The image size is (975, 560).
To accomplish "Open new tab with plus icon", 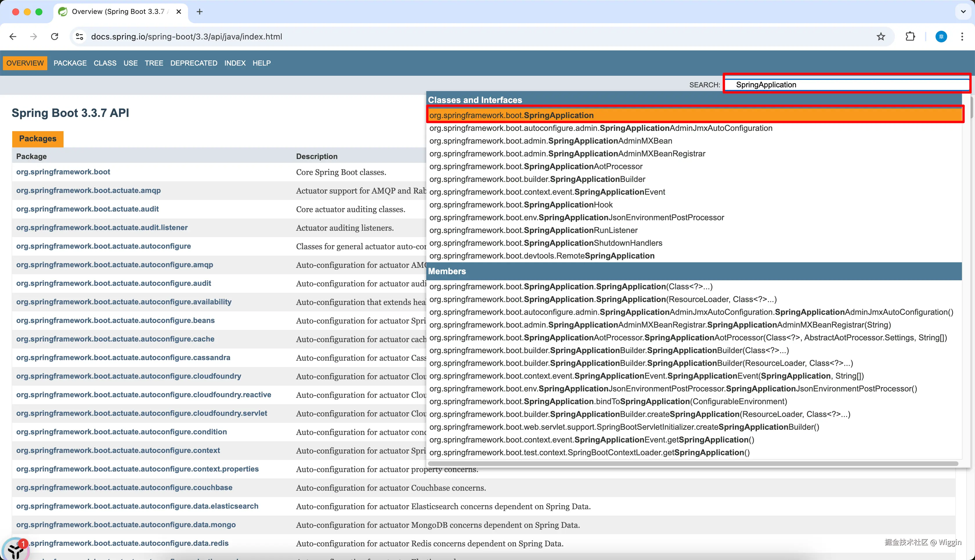I will [x=199, y=12].
